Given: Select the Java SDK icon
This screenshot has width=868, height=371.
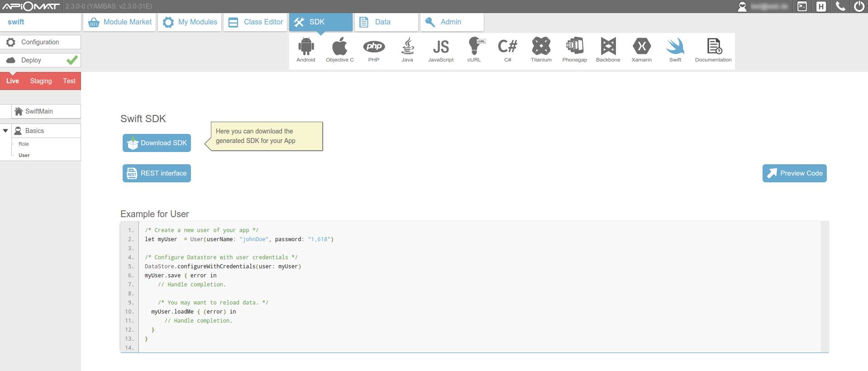Looking at the screenshot, I should click(407, 50).
